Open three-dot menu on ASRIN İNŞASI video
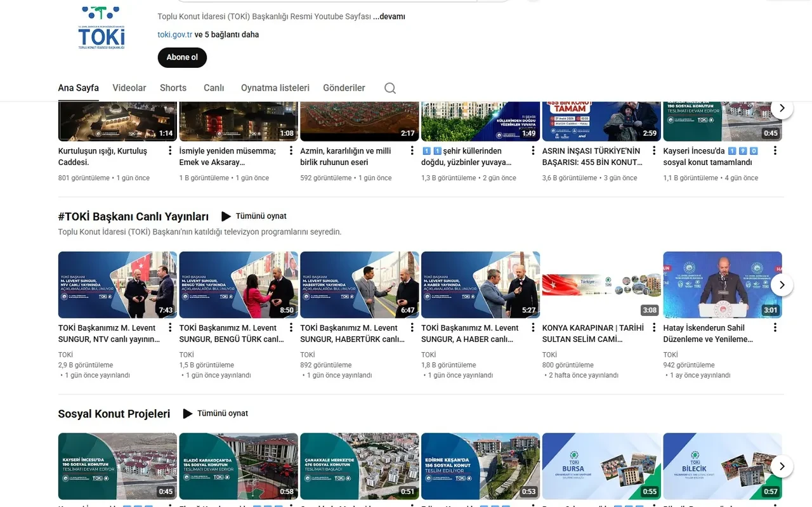This screenshot has height=507, width=812. pyautogui.click(x=654, y=150)
